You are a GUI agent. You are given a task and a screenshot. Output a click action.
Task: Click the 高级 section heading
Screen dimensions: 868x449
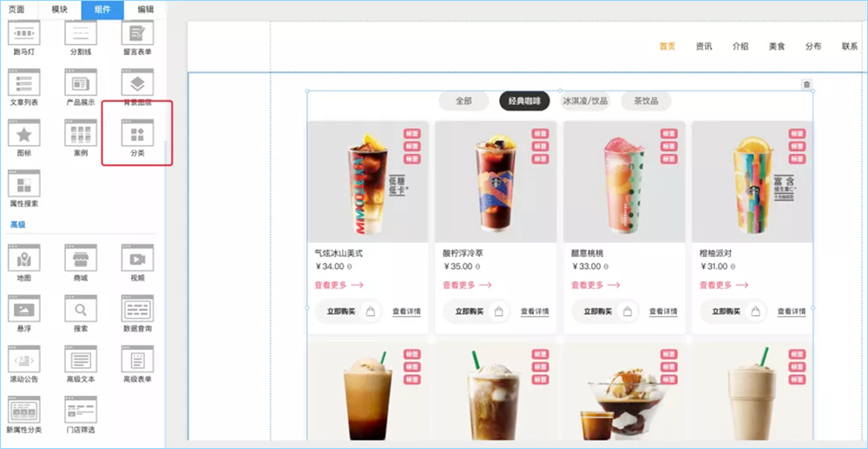pyautogui.click(x=18, y=225)
